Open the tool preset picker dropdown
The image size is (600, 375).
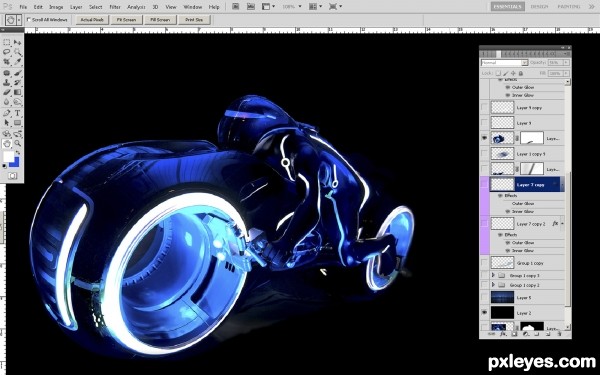click(x=19, y=20)
